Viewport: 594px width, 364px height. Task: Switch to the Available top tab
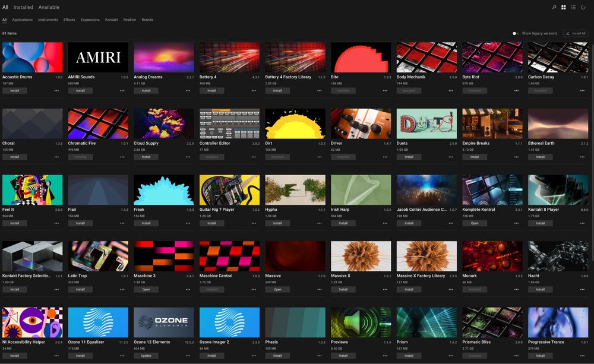point(49,7)
